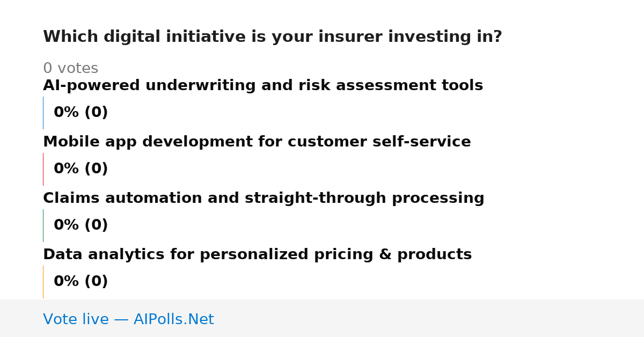Click the blue bar for AI underwriting

pyautogui.click(x=43, y=113)
